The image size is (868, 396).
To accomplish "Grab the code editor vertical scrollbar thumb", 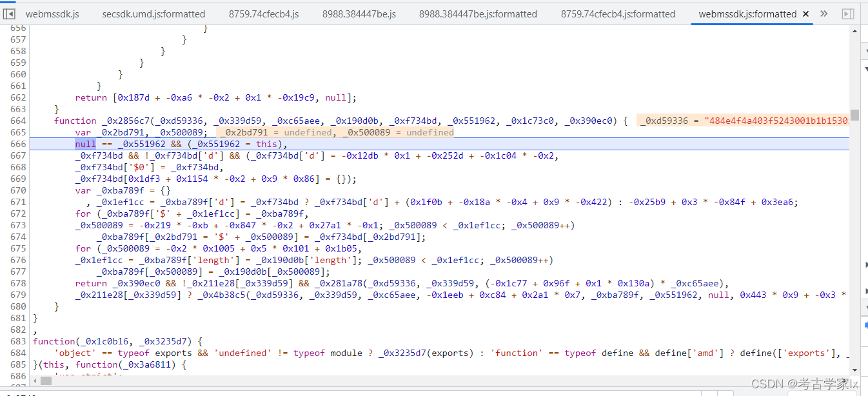I will click(854, 115).
